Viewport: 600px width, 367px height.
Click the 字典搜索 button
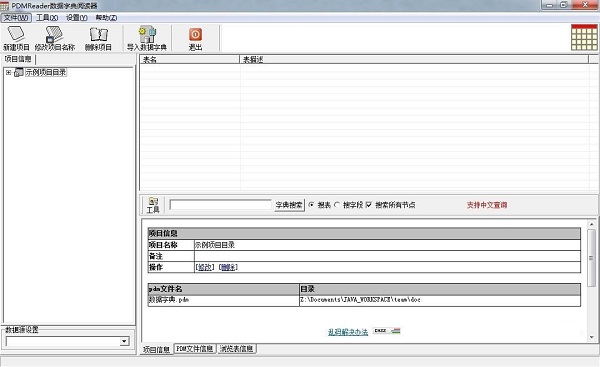point(289,205)
